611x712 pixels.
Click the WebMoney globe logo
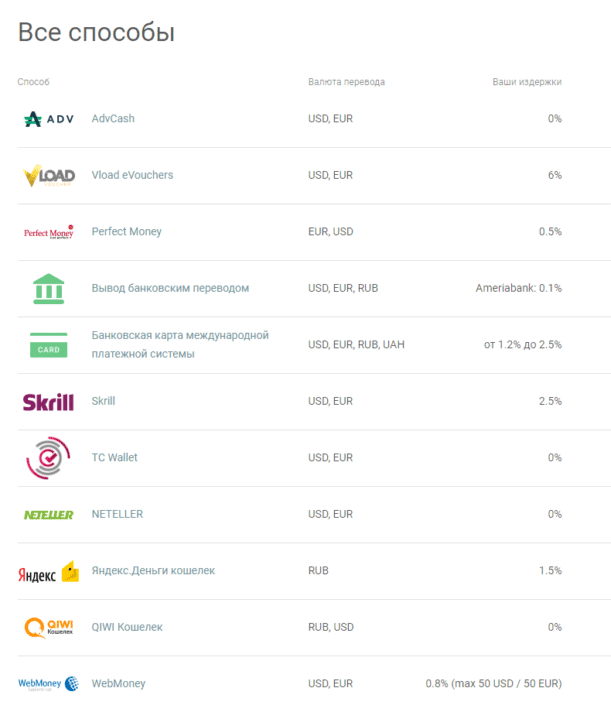coord(48,684)
